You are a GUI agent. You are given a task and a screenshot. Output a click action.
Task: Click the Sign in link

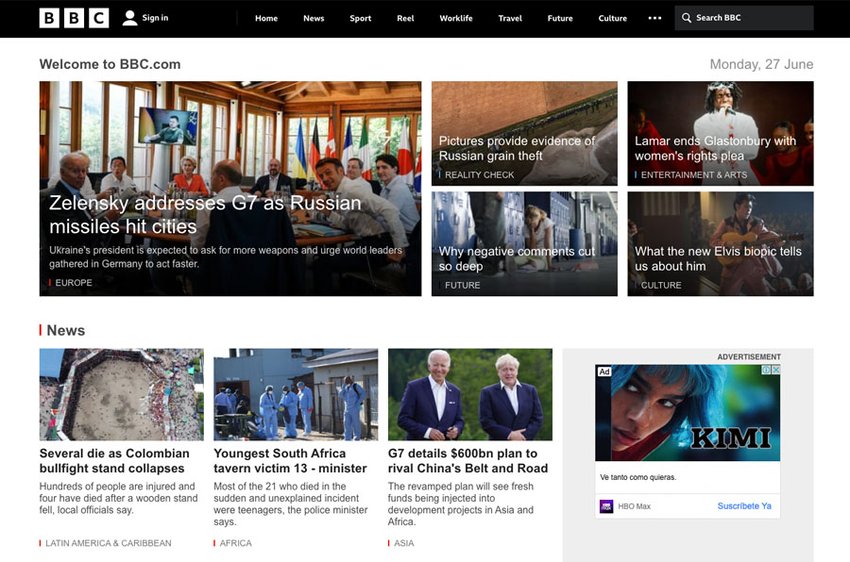click(x=155, y=18)
